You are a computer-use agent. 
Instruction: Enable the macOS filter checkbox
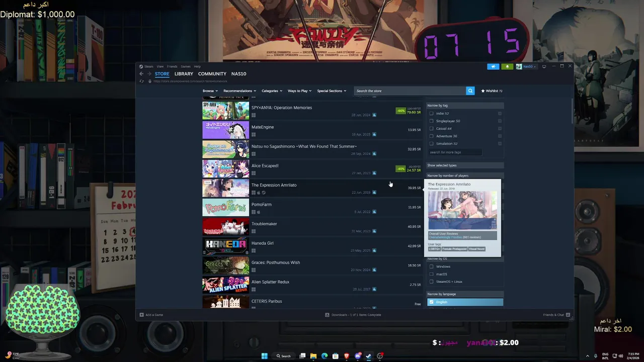431,274
